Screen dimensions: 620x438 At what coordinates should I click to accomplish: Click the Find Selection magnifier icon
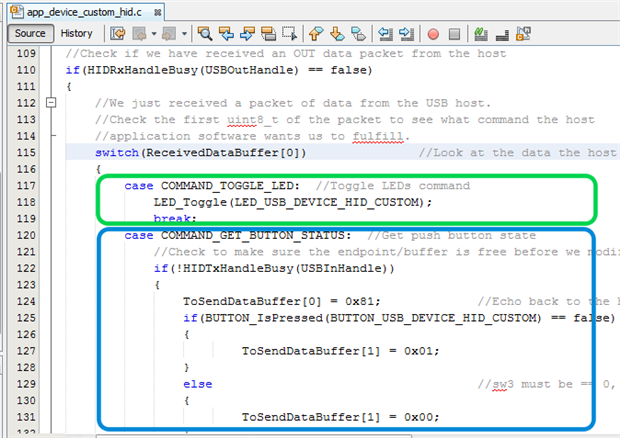(x=205, y=34)
